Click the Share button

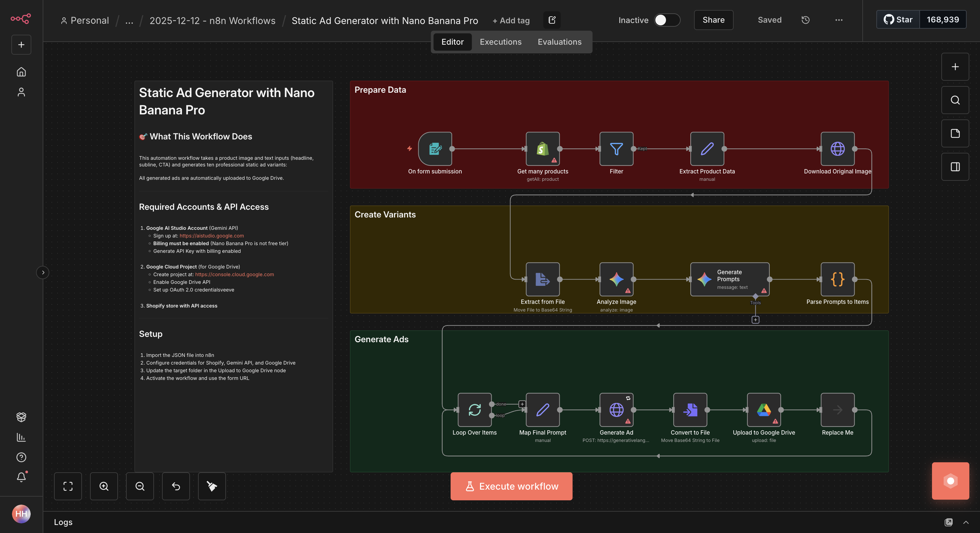pos(713,20)
